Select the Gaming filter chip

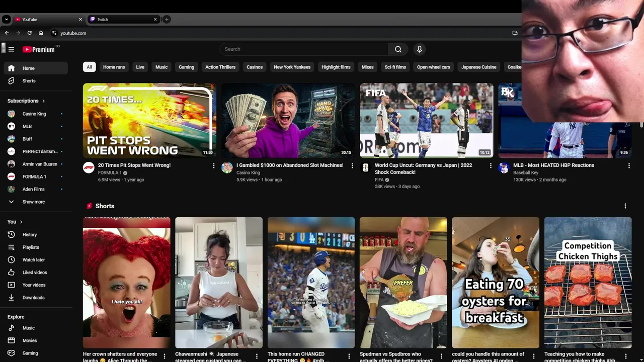pyautogui.click(x=186, y=67)
